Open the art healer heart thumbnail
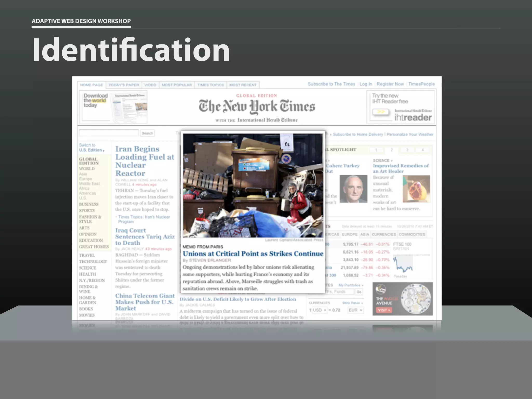Viewport: 532px width, 399px height. [x=416, y=189]
